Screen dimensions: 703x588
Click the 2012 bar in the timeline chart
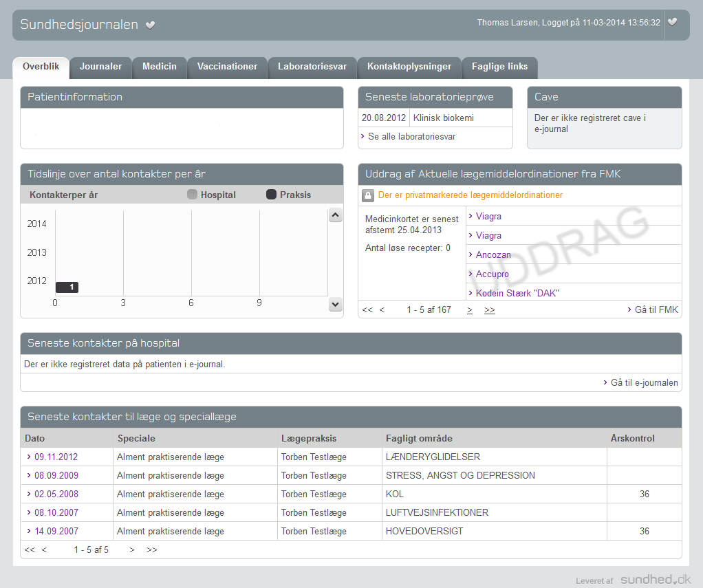[x=67, y=287]
